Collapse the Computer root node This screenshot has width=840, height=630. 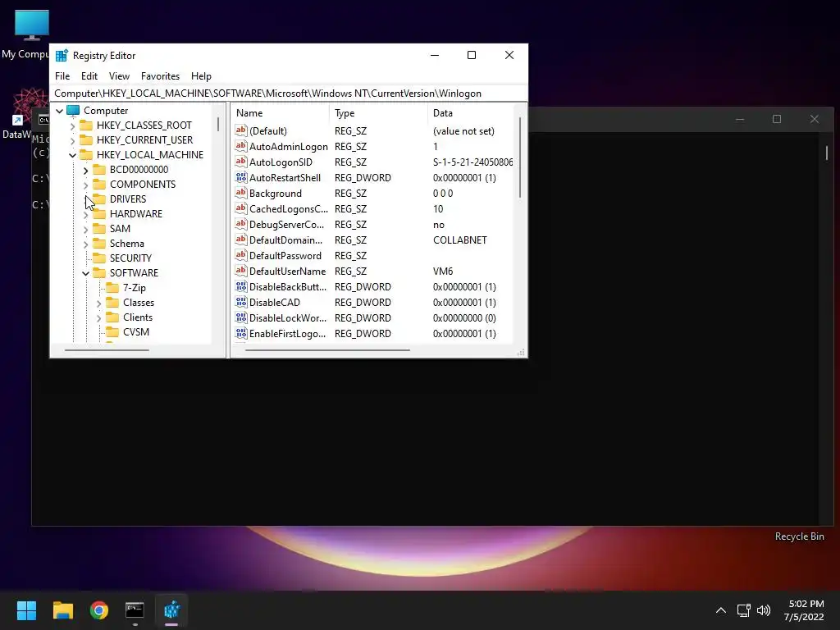click(59, 111)
